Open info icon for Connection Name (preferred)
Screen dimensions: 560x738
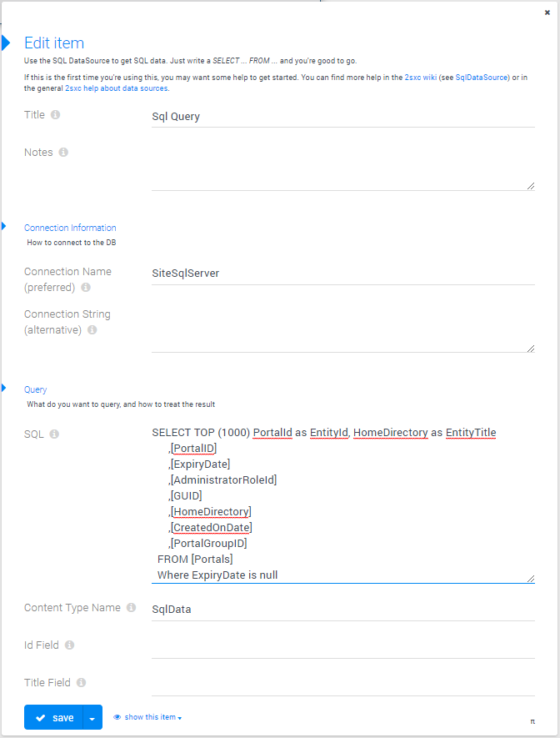pos(86,287)
